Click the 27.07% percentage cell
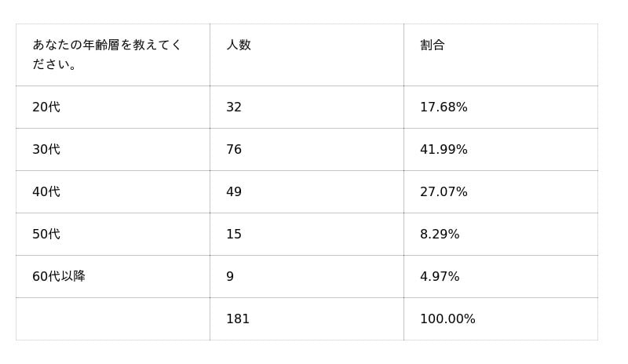Viewport: 628px width, 364px height. tap(444, 192)
